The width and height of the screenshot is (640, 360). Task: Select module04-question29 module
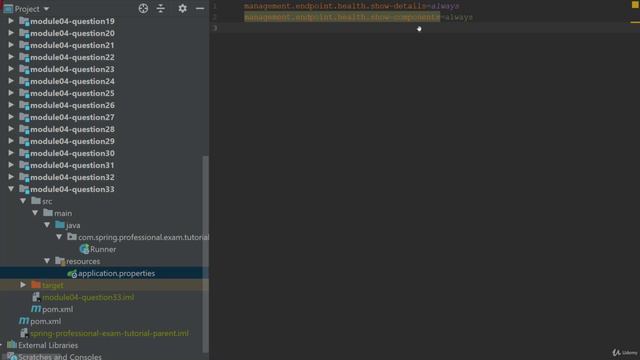pyautogui.click(x=72, y=141)
